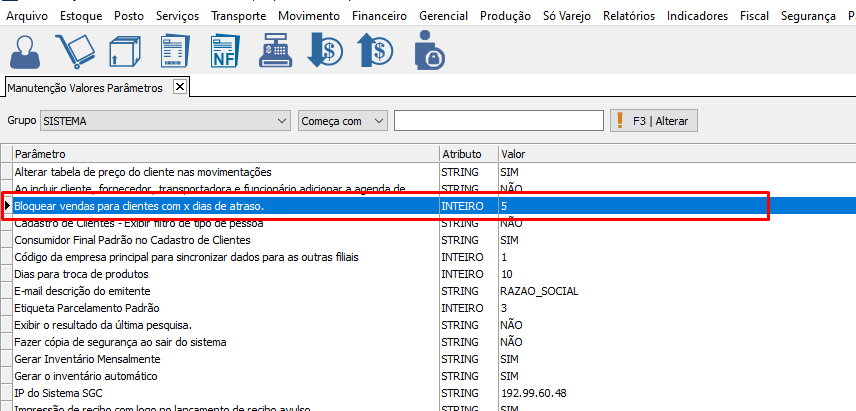Close the Manutenção Valores Parâmetros tab

(180, 87)
